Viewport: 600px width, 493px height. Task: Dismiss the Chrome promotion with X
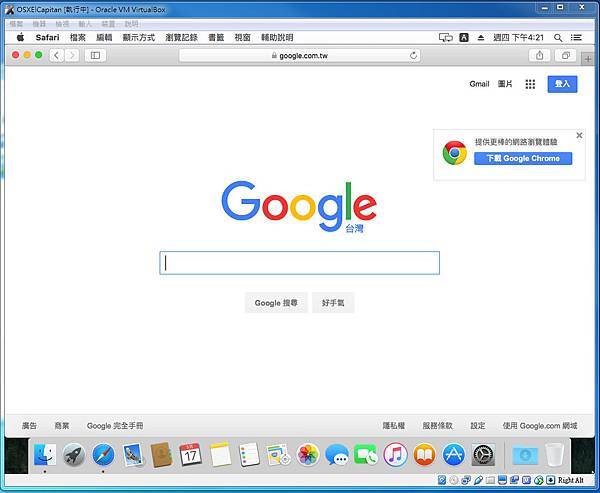[579, 135]
